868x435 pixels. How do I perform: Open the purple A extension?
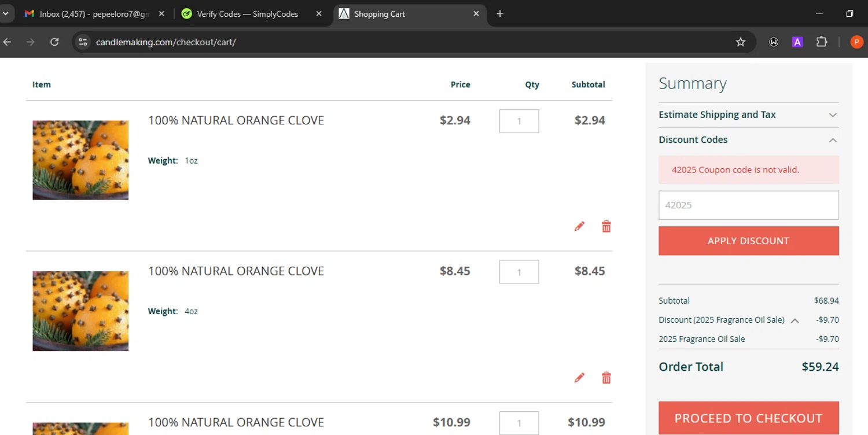[797, 42]
